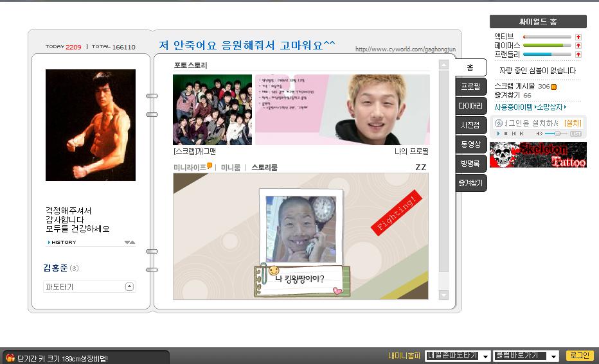Click red up arrow beside 프렌들리
This screenshot has height=364, width=599.
tap(578, 55)
